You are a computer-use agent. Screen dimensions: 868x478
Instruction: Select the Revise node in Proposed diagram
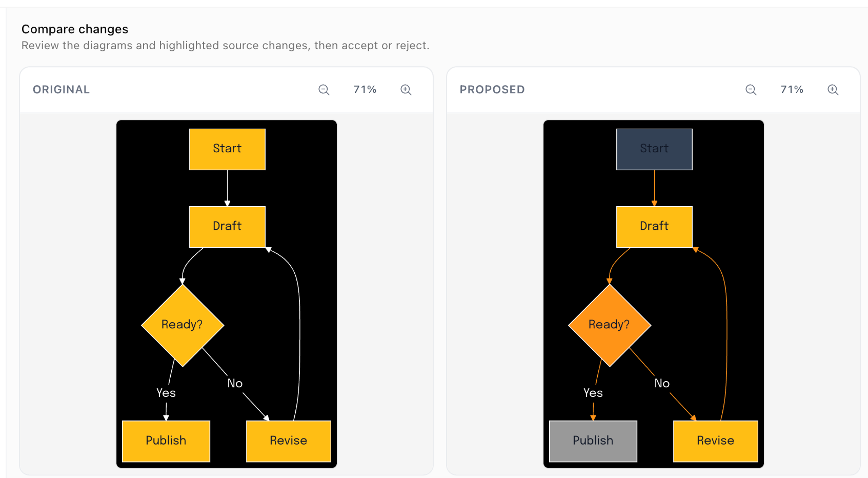tap(716, 441)
